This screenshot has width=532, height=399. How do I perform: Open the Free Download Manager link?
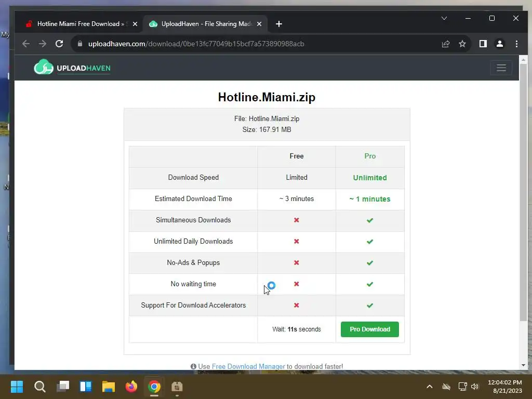coord(248,366)
